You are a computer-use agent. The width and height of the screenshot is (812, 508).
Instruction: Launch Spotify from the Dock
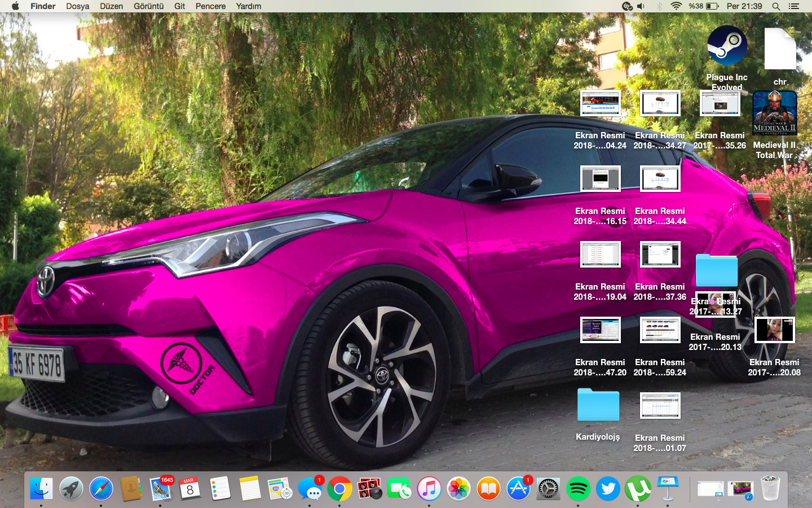pyautogui.click(x=578, y=488)
